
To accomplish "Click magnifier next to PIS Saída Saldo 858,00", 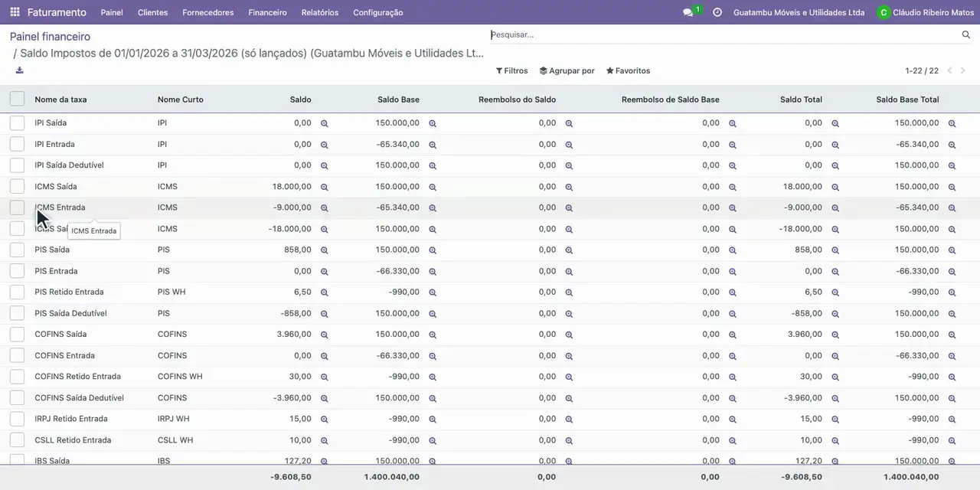I will coord(324,250).
